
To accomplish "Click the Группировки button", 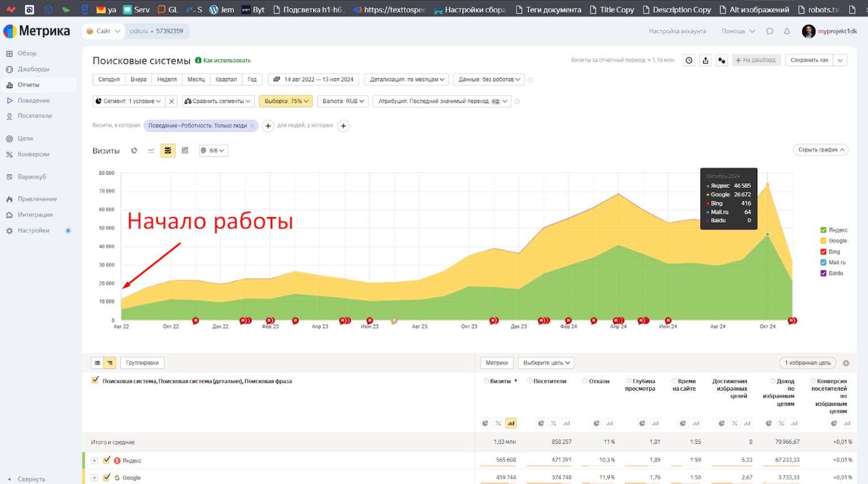I will (142, 363).
